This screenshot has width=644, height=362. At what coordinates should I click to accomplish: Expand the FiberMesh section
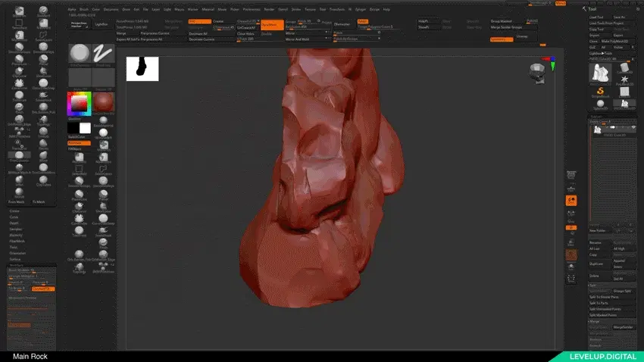17,242
